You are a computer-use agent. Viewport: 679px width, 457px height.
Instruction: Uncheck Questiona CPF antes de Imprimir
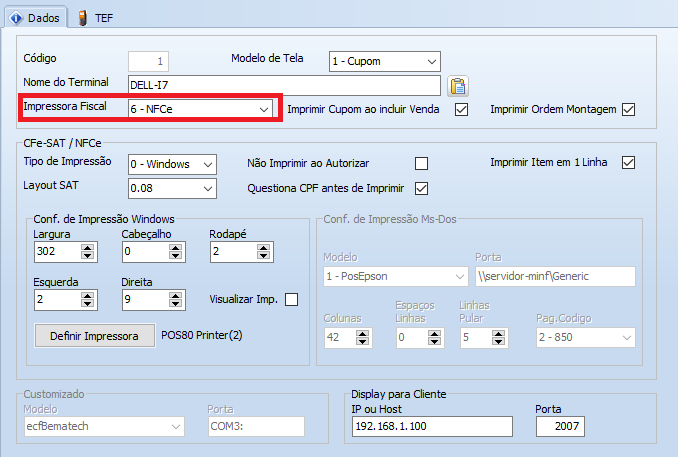pyautogui.click(x=421, y=188)
